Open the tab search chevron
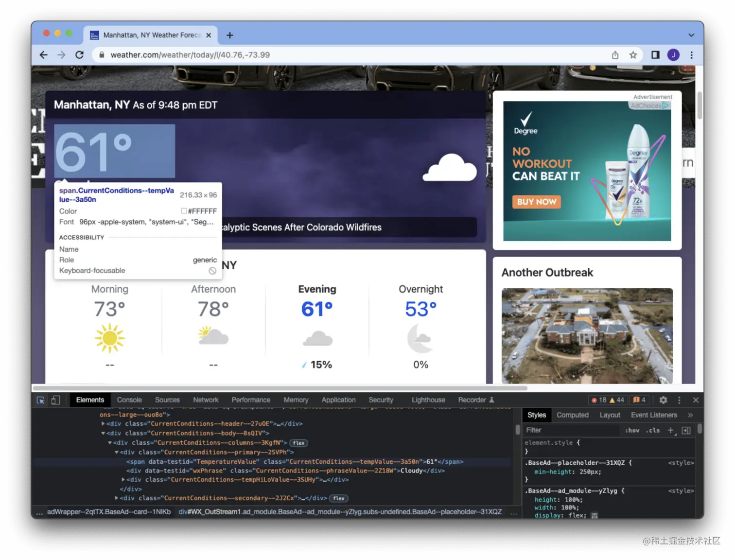The image size is (735, 560). 691,35
